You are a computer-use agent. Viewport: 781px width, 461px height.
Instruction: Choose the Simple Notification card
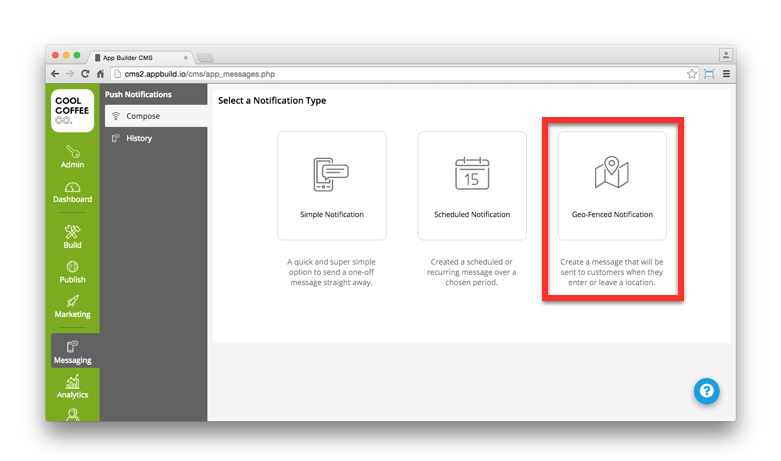coord(332,186)
